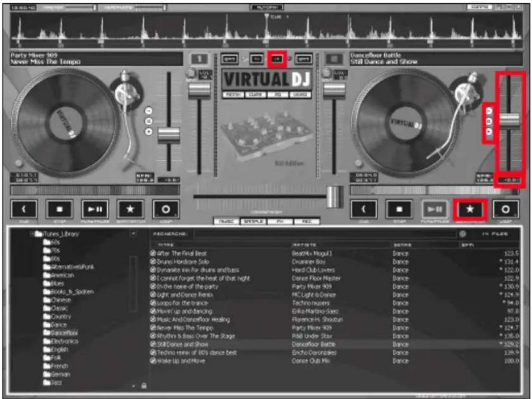532x399 pixels.
Task: Click the star sync button on right deck
Action: click(470, 209)
